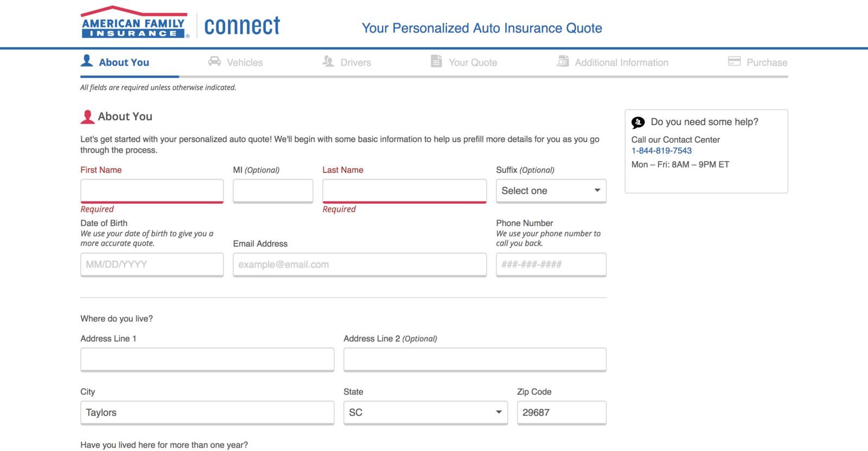Image resolution: width=868 pixels, height=451 pixels.
Task: Focus the Phone Number input
Action: 551,265
